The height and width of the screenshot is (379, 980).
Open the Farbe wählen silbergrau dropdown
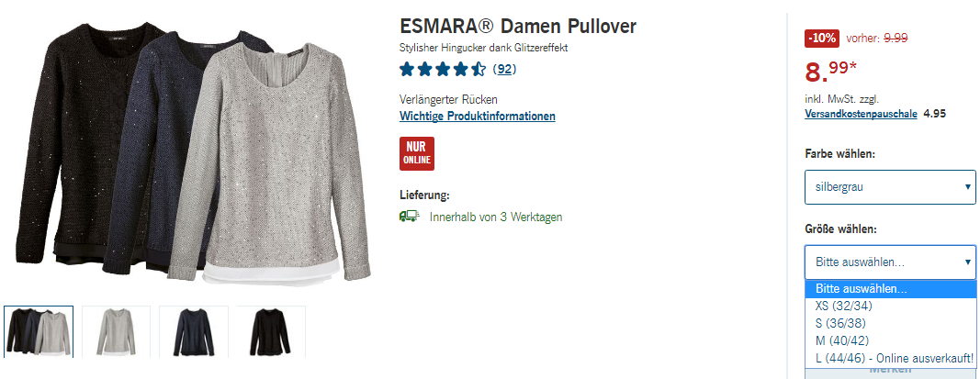[890, 186]
